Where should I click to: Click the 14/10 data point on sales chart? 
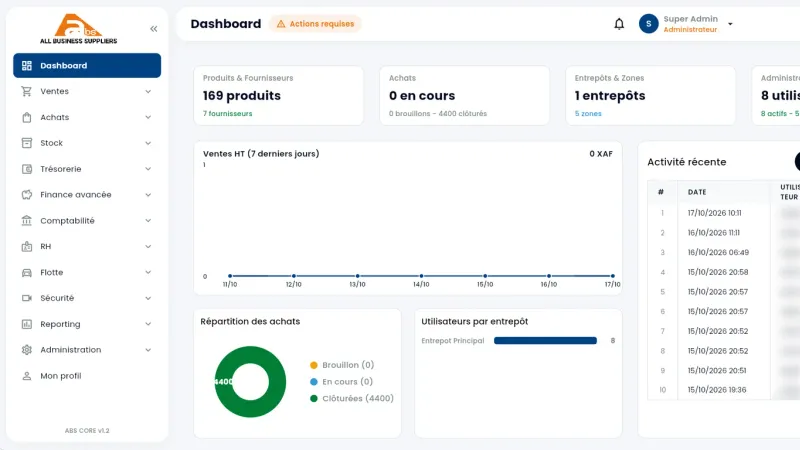click(421, 276)
